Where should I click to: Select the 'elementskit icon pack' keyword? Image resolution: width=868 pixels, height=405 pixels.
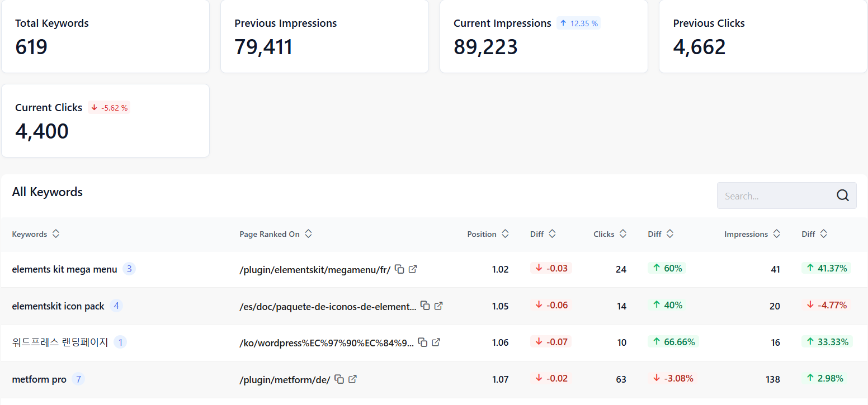[58, 306]
